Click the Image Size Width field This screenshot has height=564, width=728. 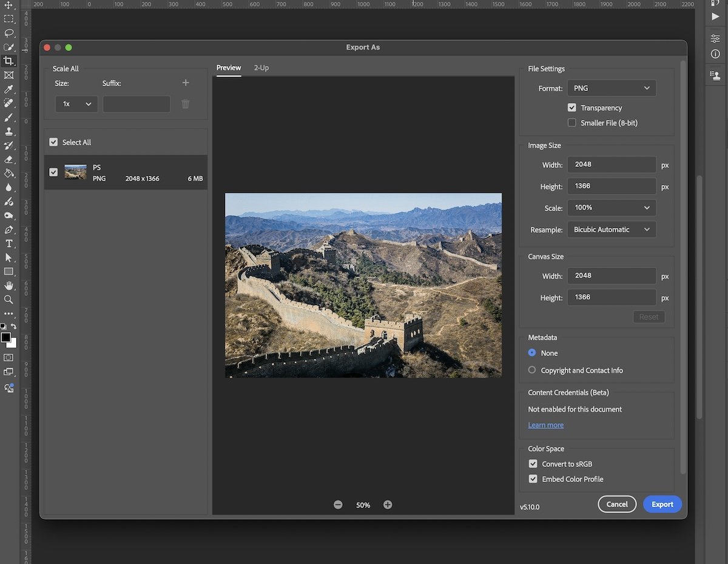coord(611,164)
